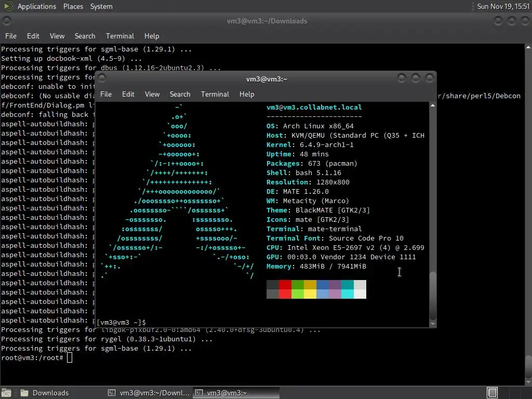Open Edit menu of vm3@vm3:~ terminal
Screen dimensions: 532x399
pos(128,95)
